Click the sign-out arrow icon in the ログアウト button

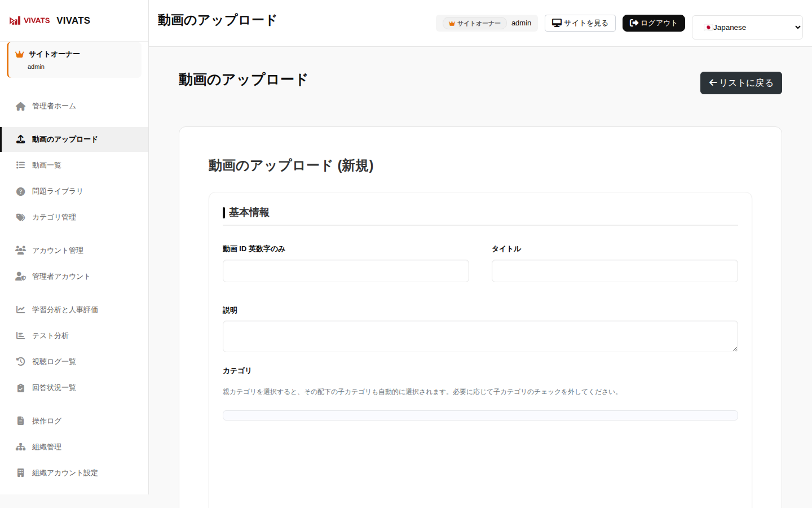coord(634,23)
